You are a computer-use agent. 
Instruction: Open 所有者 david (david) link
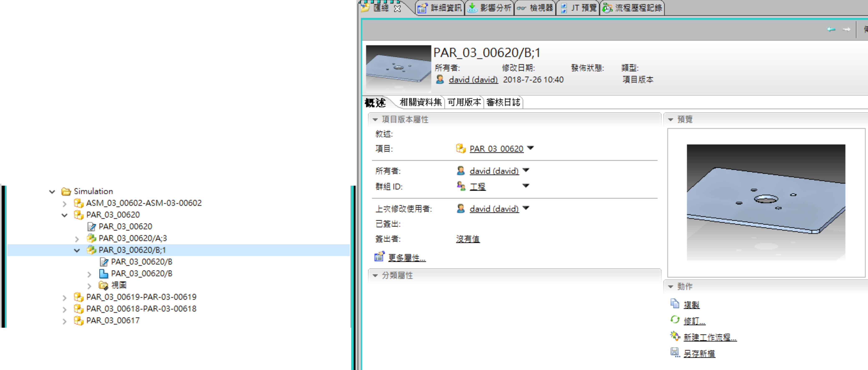494,171
